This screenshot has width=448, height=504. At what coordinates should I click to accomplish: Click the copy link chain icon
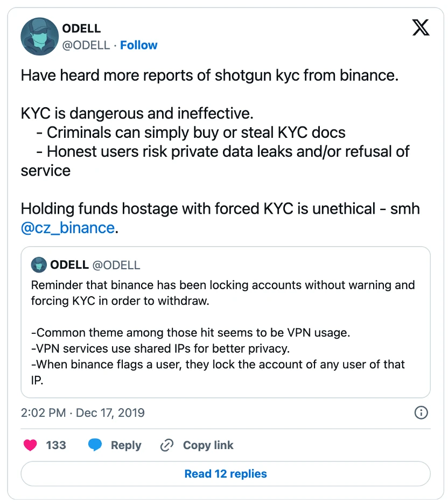tap(167, 445)
